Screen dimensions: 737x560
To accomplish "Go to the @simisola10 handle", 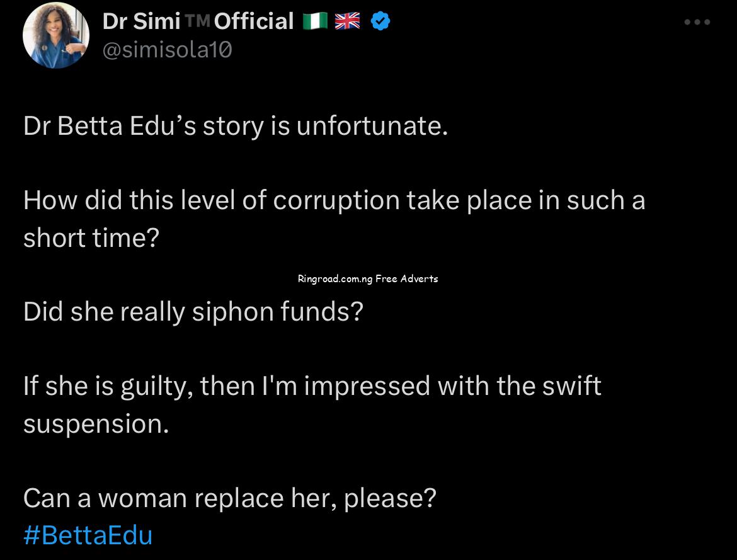I will pos(166,49).
